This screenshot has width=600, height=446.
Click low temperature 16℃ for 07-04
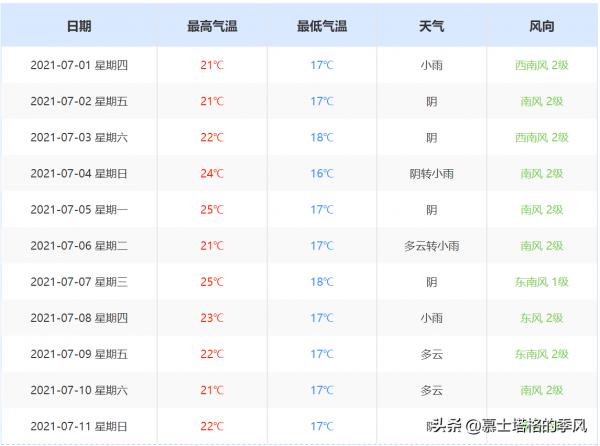pos(322,174)
